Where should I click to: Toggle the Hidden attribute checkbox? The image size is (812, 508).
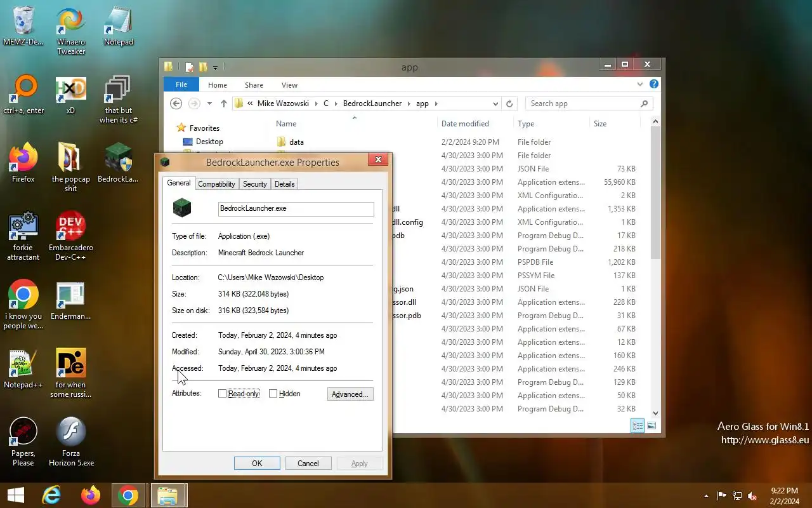point(273,394)
